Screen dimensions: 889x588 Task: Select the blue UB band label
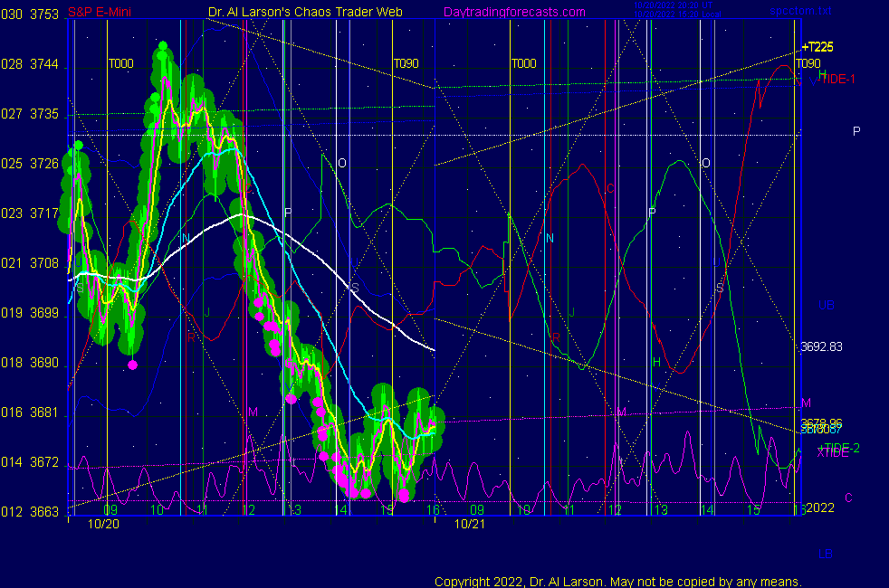pyautogui.click(x=827, y=305)
